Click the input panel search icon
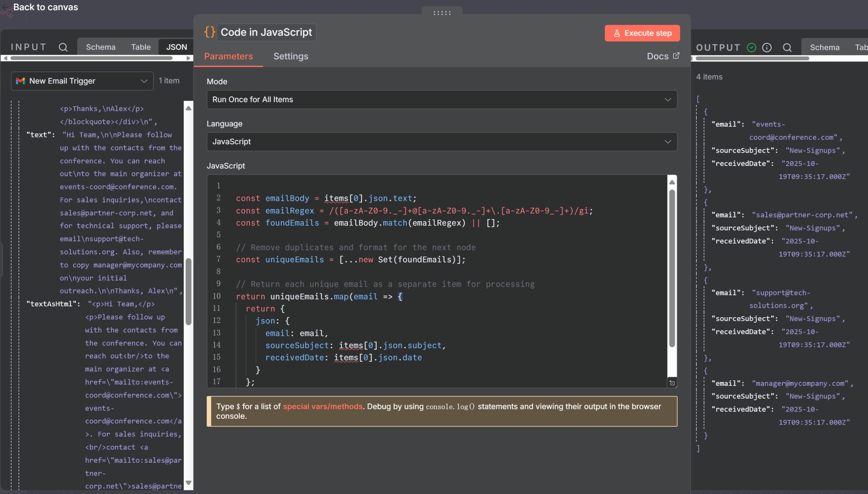The height and width of the screenshot is (494, 868). (x=63, y=47)
